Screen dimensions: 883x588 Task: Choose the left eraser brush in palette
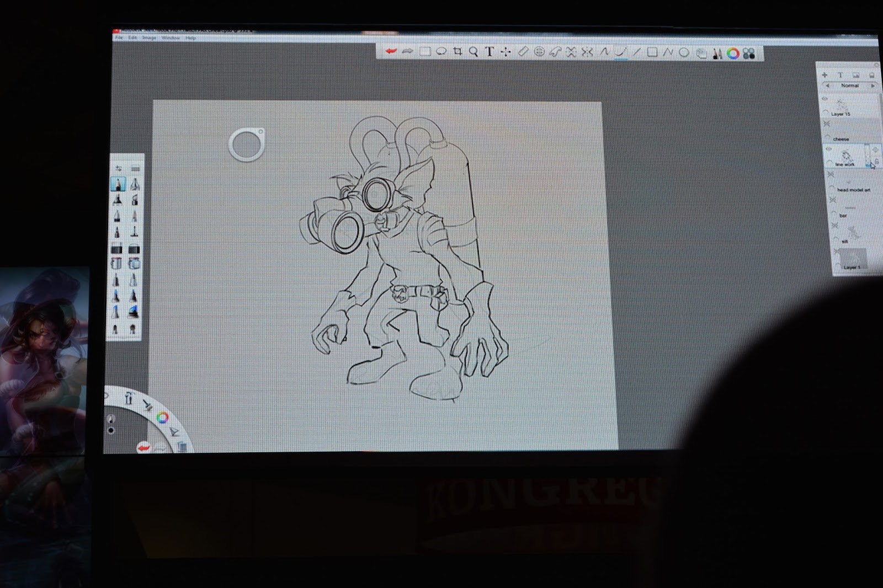[x=116, y=248]
